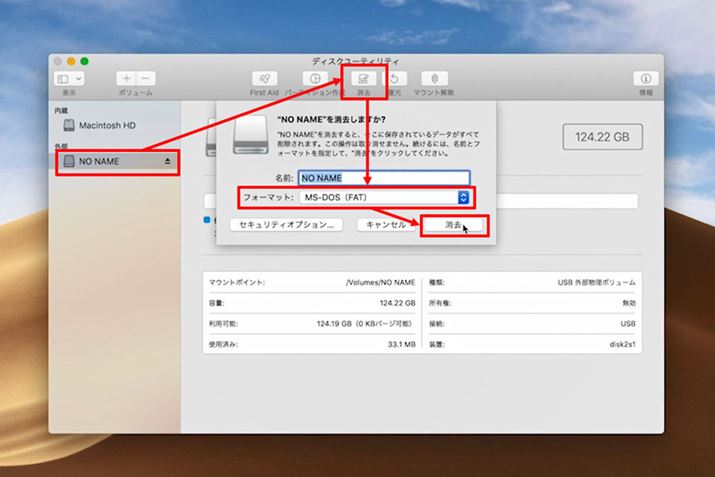Add a volume with the plus button
This screenshot has width=715, height=477.
126,78
